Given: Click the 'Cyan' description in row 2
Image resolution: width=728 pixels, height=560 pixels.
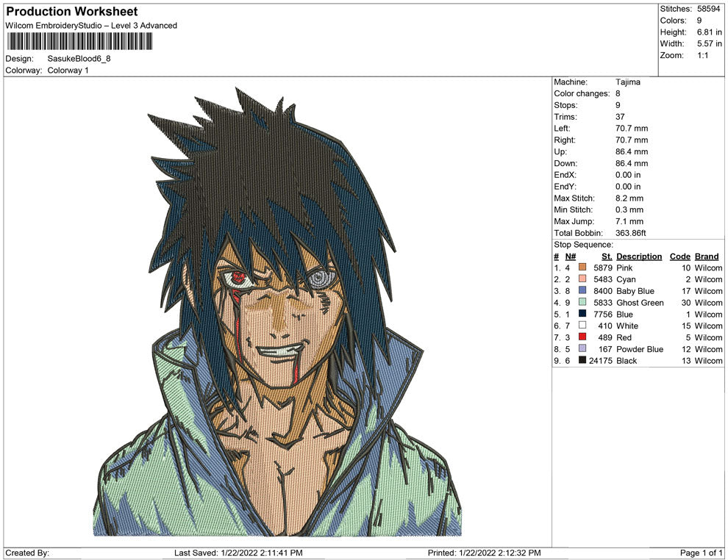Looking at the screenshot, I should point(626,279).
